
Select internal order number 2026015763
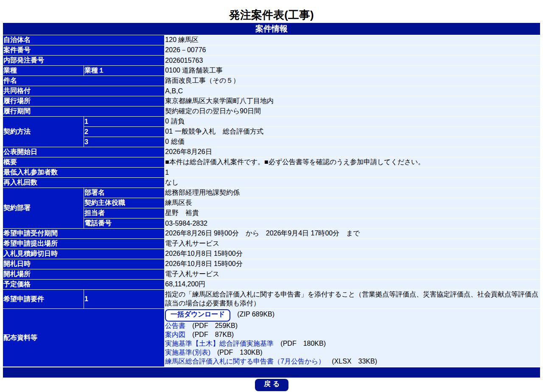(184, 60)
